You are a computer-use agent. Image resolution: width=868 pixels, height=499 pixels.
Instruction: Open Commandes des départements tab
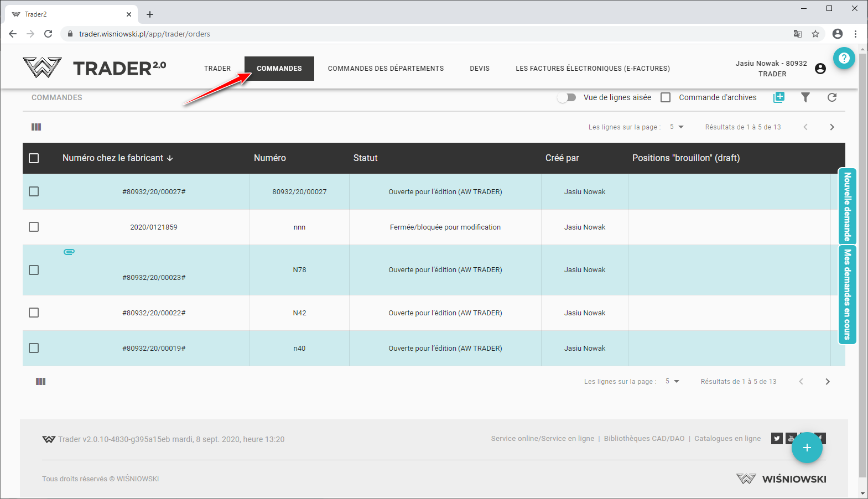(386, 69)
